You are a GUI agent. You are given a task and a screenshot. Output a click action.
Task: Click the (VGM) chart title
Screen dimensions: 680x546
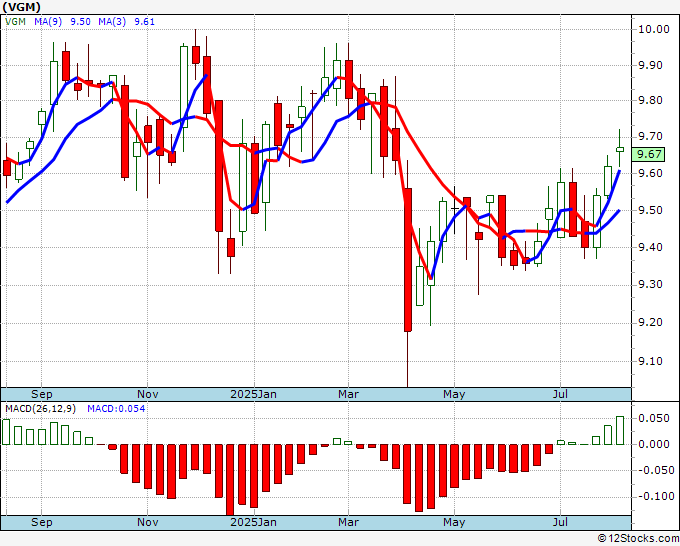[22, 7]
